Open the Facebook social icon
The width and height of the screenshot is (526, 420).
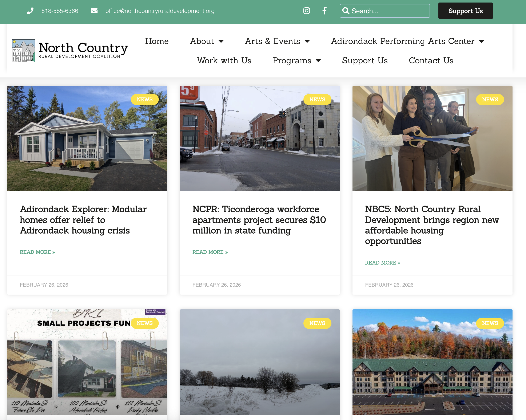click(x=324, y=11)
